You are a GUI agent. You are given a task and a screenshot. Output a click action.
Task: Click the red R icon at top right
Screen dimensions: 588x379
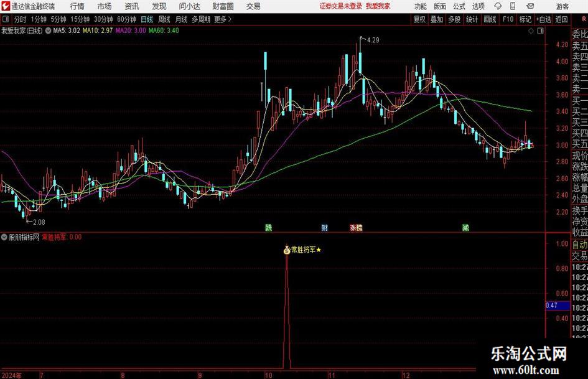584,19
